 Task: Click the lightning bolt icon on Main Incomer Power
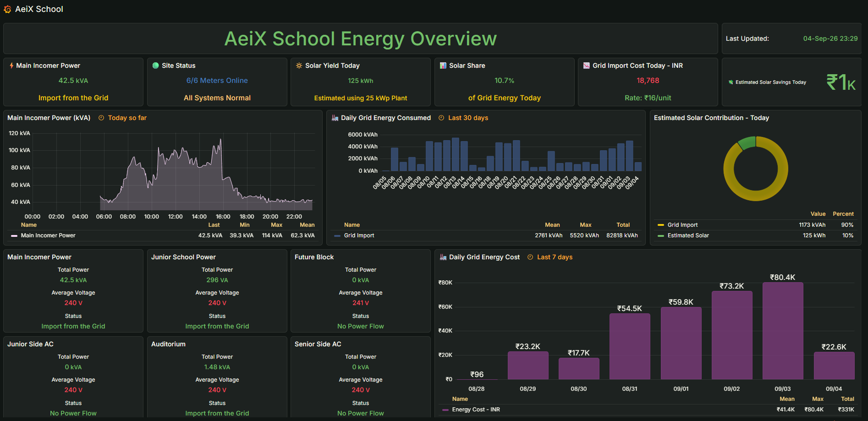11,66
